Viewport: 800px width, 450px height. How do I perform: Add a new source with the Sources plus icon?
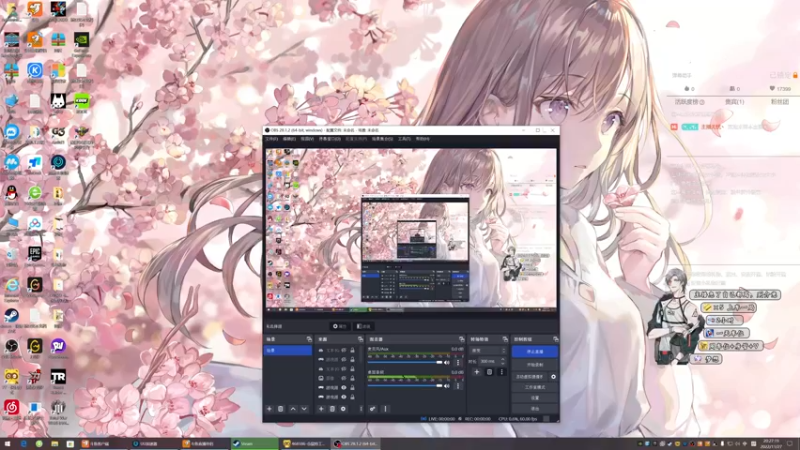pyautogui.click(x=321, y=409)
